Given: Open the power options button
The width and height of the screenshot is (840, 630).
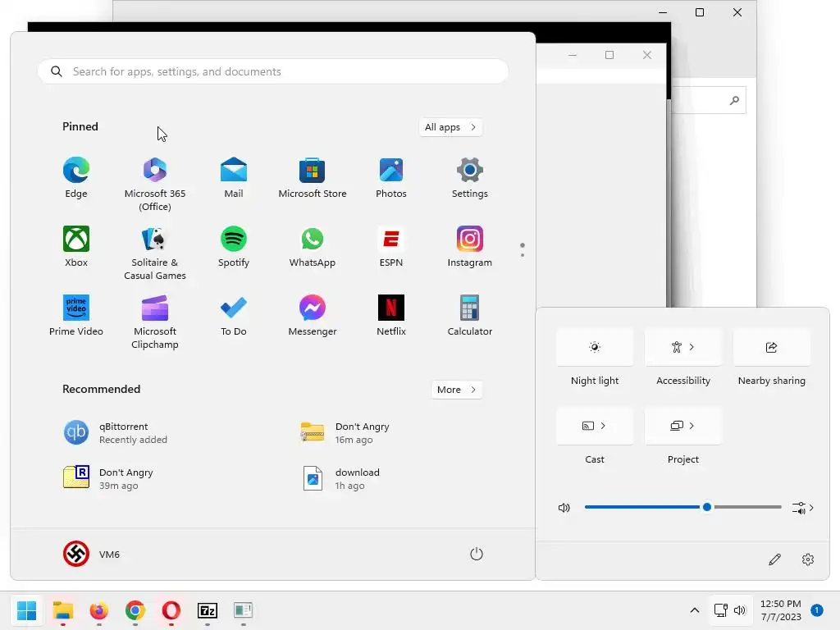Looking at the screenshot, I should [477, 554].
